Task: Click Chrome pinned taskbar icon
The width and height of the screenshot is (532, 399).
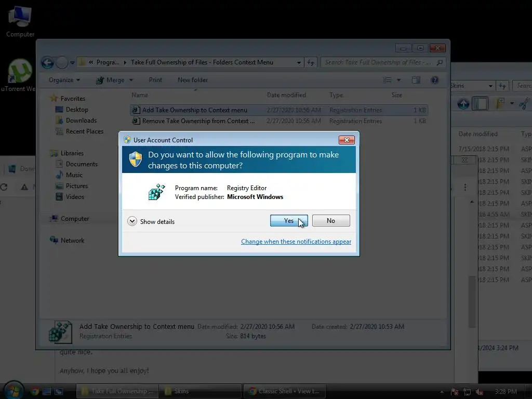Action: point(35,391)
